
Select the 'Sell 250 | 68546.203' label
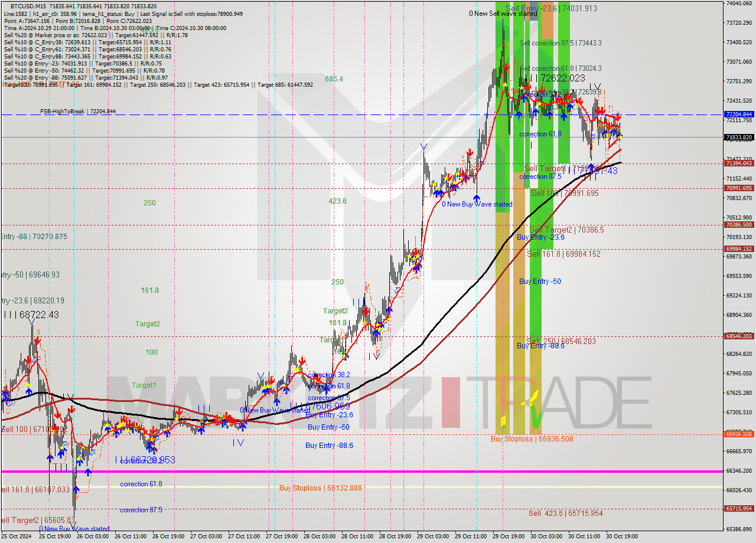[561, 341]
